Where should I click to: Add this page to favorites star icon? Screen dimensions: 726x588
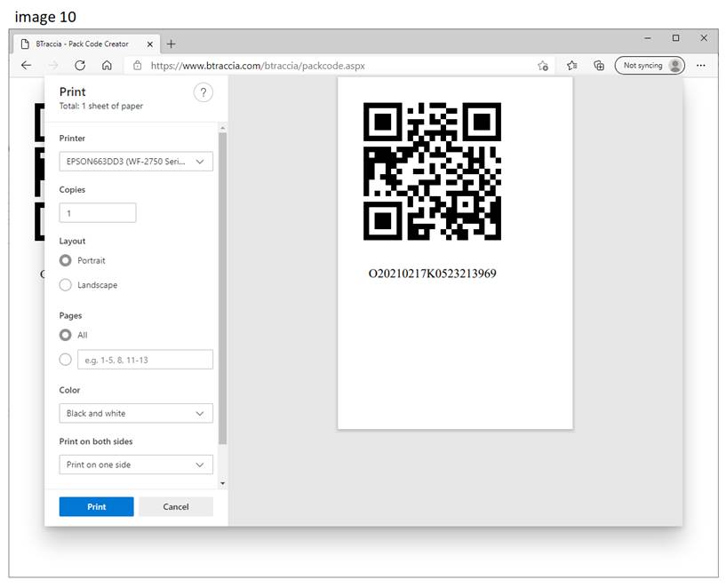[543, 66]
